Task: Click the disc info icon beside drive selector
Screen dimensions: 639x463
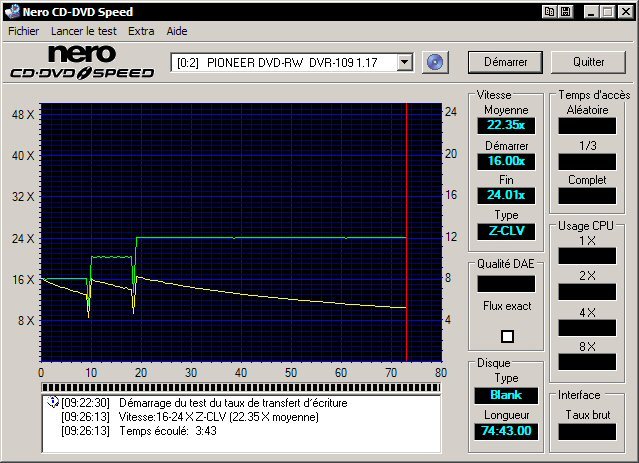Action: 435,62
